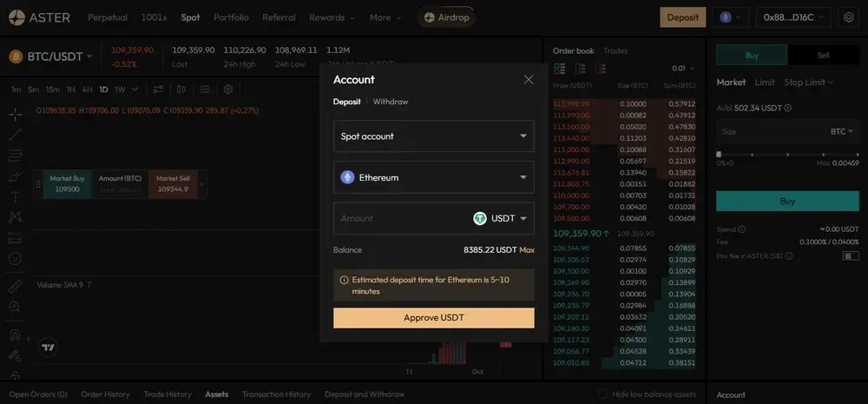This screenshot has width=868, height=404.
Task: Switch to the Trades tab
Action: [615, 51]
